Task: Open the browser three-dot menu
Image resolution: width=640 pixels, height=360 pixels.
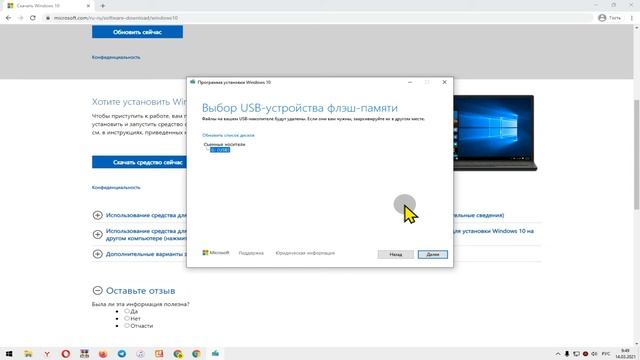Action: tap(632, 18)
